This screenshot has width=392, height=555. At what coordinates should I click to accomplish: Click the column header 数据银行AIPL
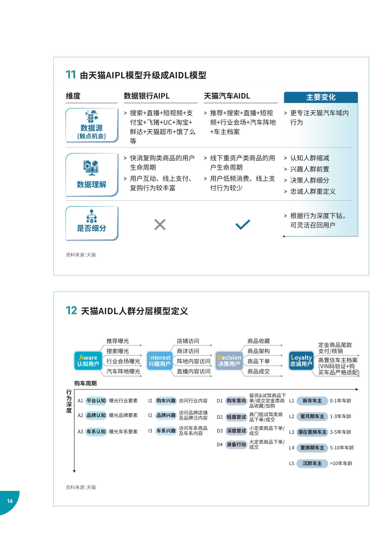[147, 96]
